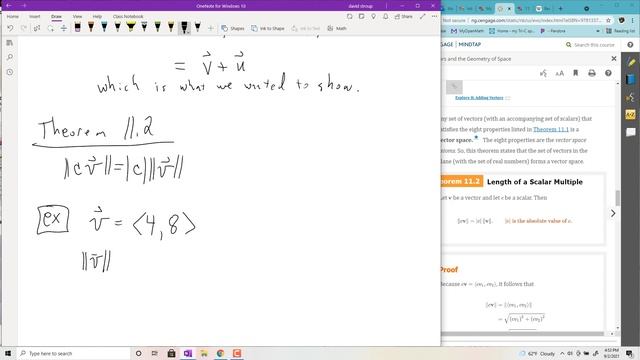Open the Shapes tool
Image resolution: width=640 pixels, height=360 pixels.
click(x=233, y=28)
